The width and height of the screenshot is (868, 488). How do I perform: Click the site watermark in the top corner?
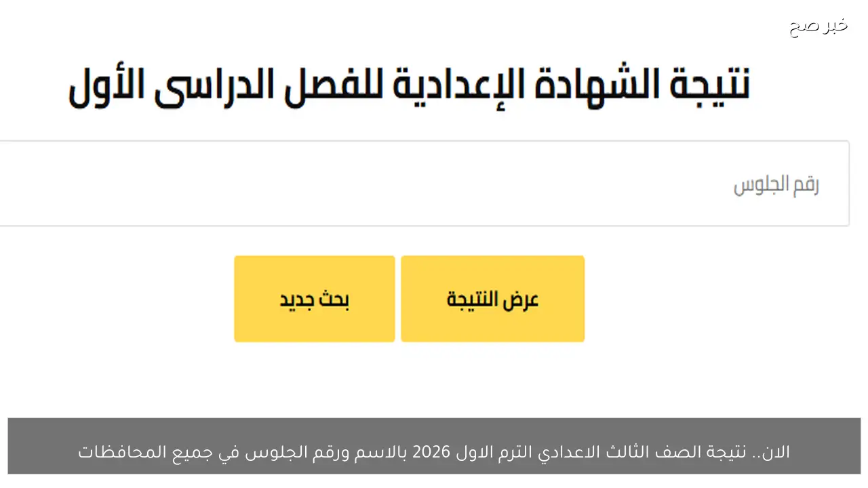coord(817,26)
